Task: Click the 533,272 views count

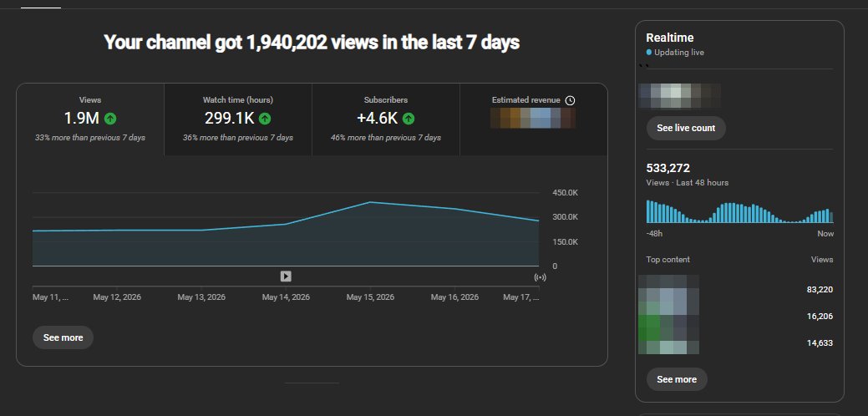Action: pyautogui.click(x=668, y=168)
